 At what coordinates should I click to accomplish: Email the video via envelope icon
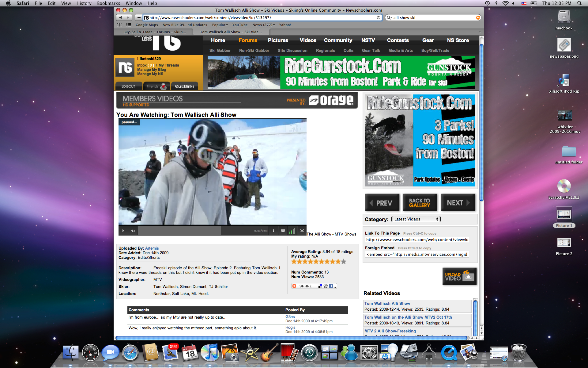click(283, 231)
